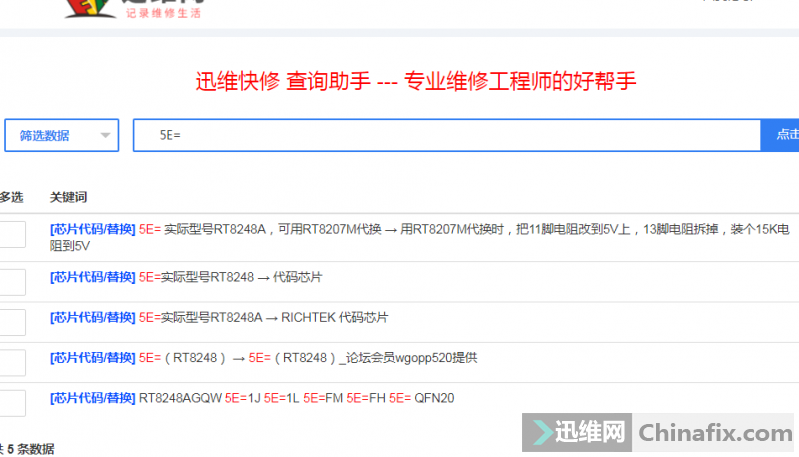Open [芯片代码/替换] tag on RICHTEK row

tap(93, 317)
